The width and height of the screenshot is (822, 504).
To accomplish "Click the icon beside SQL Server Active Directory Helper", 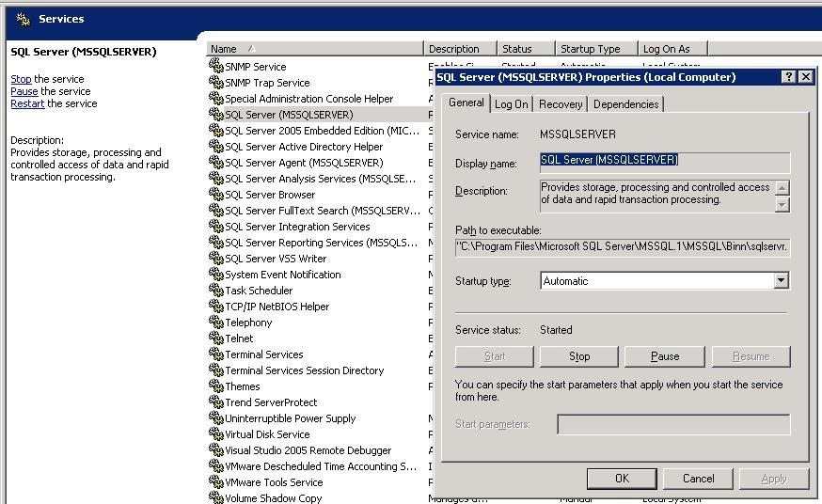I will point(216,146).
